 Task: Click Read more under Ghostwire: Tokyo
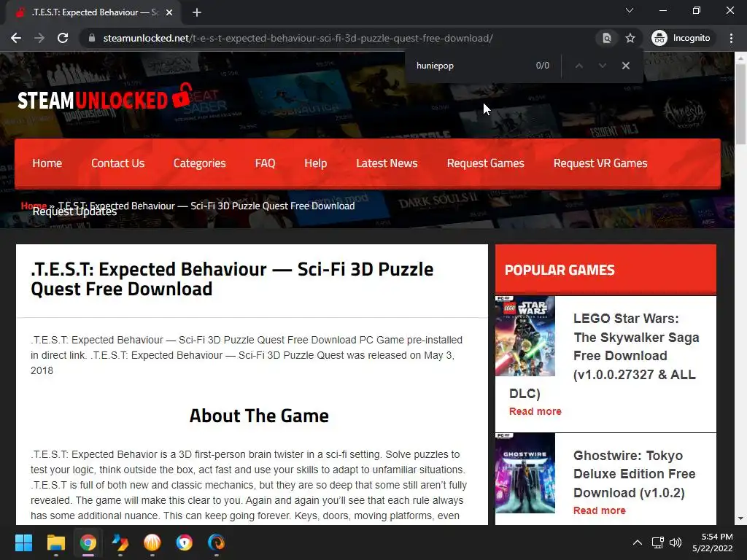[x=600, y=510]
